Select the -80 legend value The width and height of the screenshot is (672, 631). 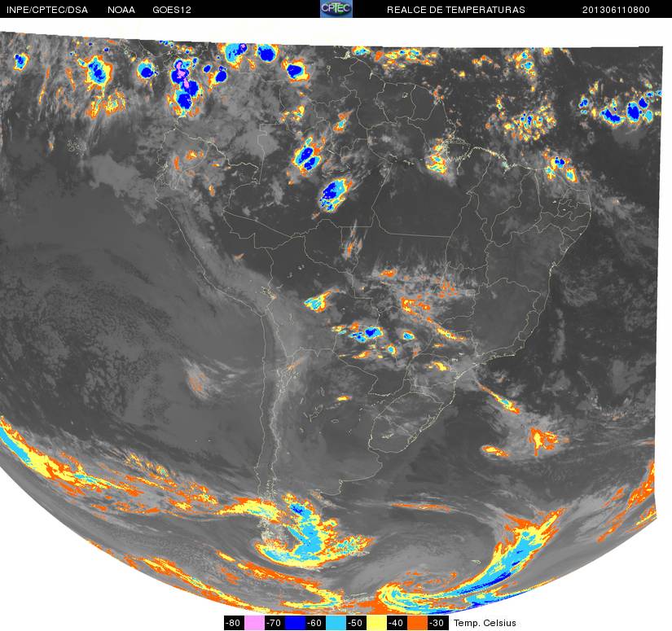pyautogui.click(x=234, y=623)
